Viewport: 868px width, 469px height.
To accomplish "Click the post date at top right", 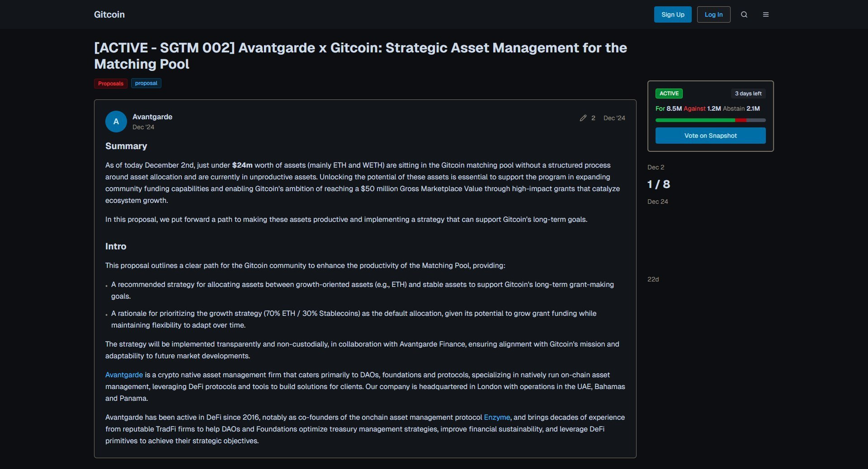I will 614,118.
